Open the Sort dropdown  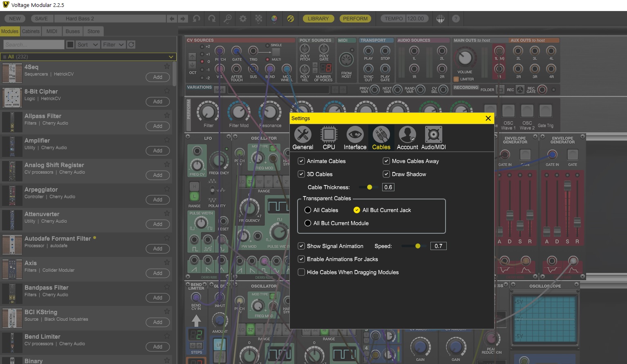[88, 45]
